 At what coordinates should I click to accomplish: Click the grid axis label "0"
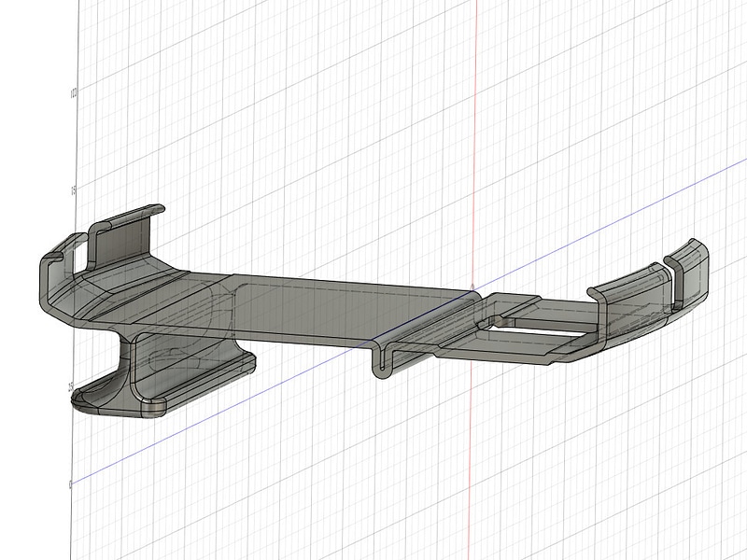[71, 484]
